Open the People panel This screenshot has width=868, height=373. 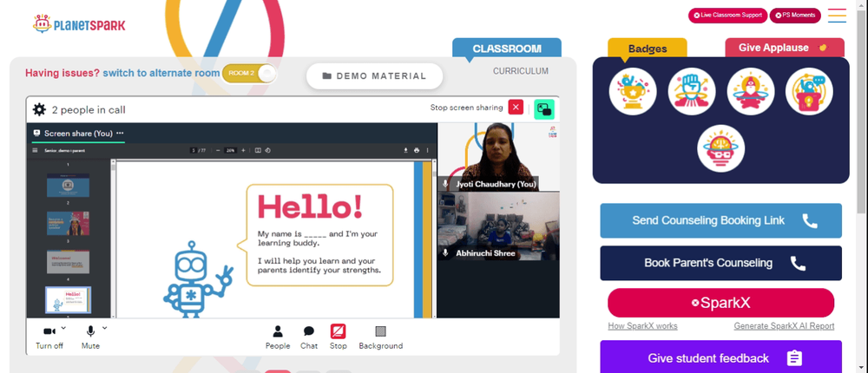[x=278, y=337]
